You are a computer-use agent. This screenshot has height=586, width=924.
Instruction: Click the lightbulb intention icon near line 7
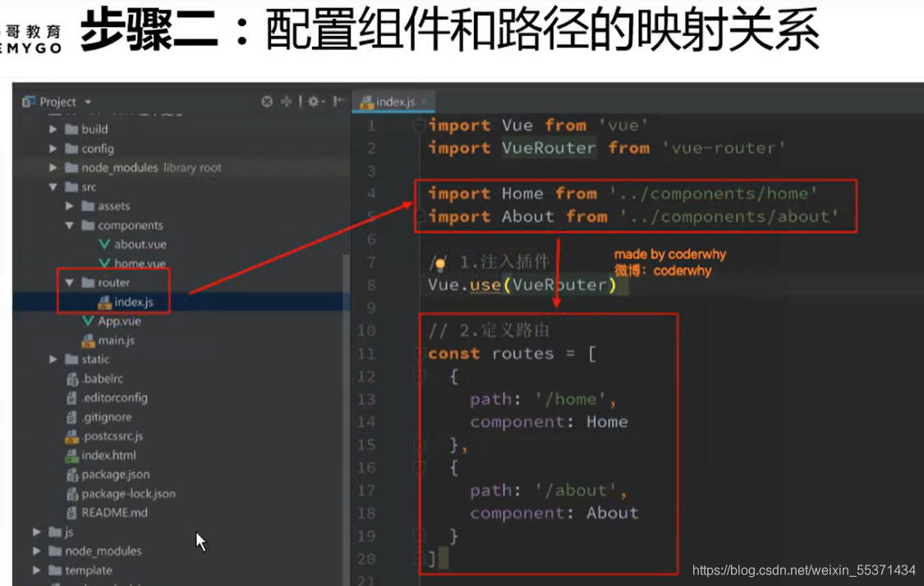[x=439, y=263]
